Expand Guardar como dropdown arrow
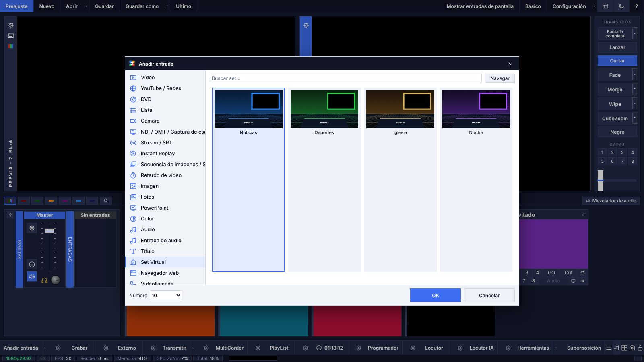The image size is (644, 362). click(x=167, y=6)
